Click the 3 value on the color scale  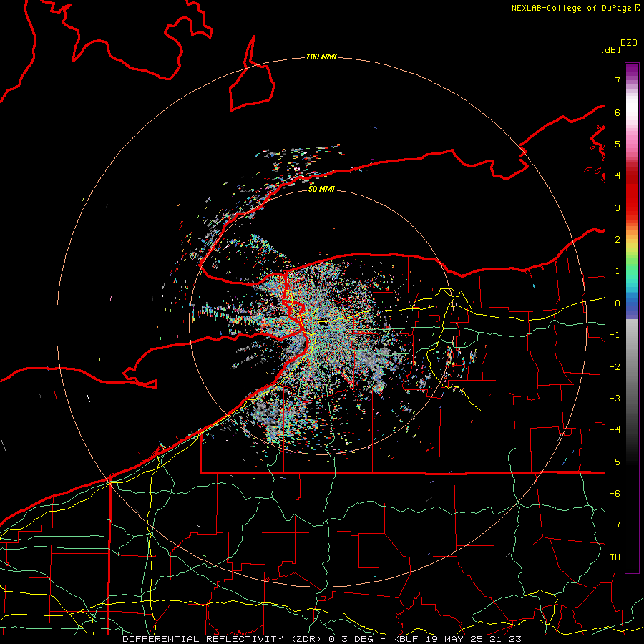[618, 208]
